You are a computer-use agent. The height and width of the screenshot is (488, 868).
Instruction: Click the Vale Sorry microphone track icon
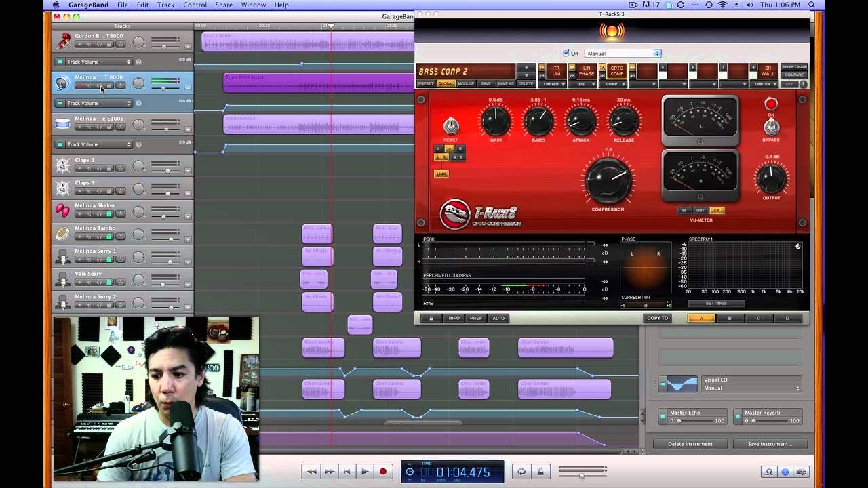point(63,279)
